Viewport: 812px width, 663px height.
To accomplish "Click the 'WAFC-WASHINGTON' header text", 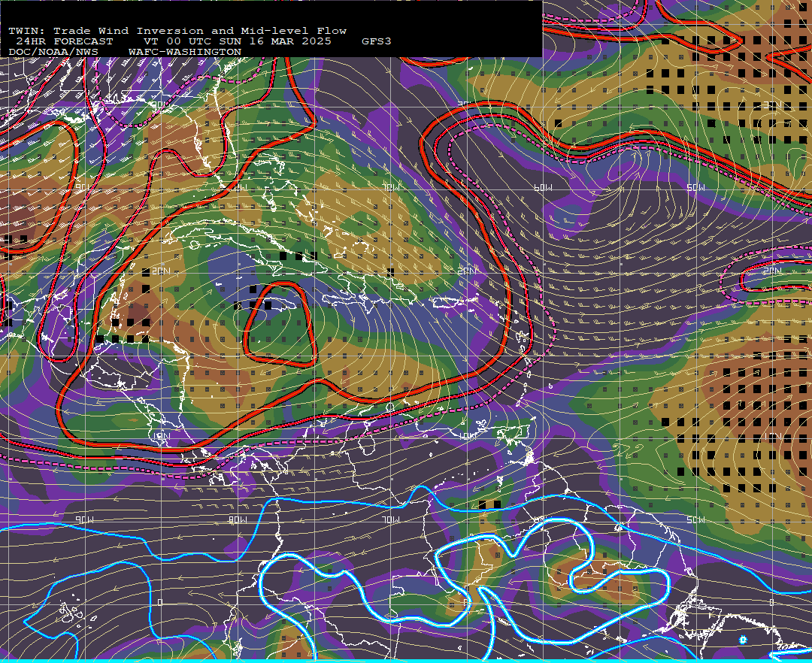I will (x=185, y=53).
